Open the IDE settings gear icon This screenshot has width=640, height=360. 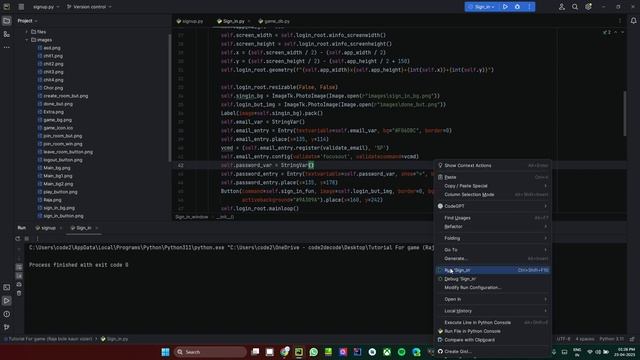588,7
